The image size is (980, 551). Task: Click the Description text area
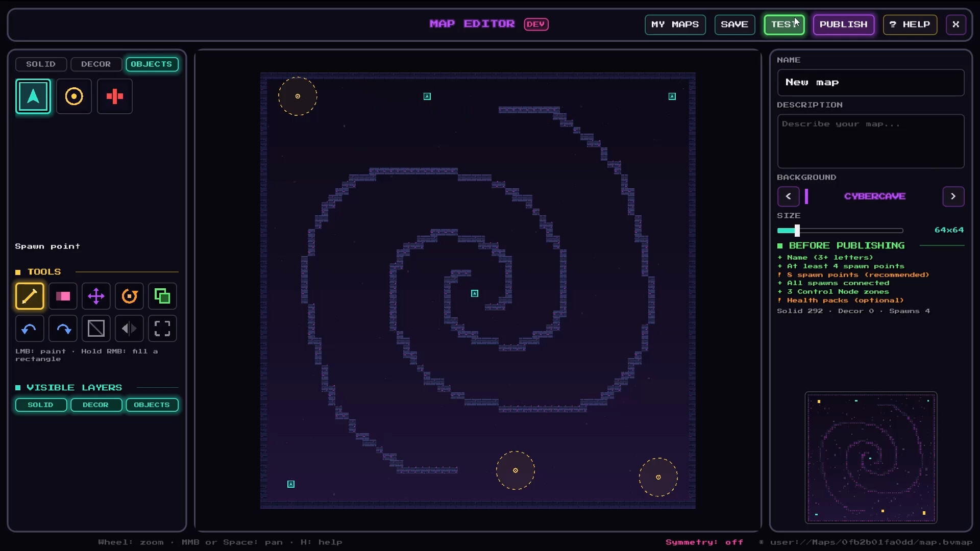[x=870, y=141]
